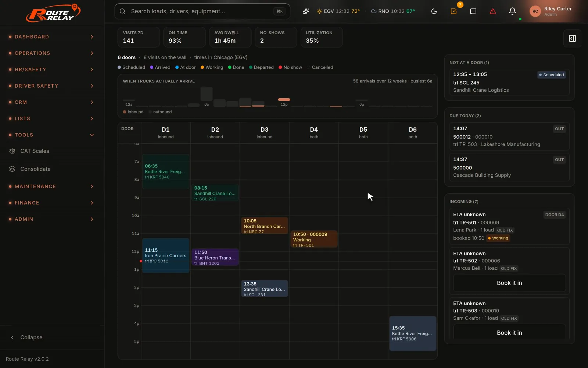Open notifications bell icon

512,11
